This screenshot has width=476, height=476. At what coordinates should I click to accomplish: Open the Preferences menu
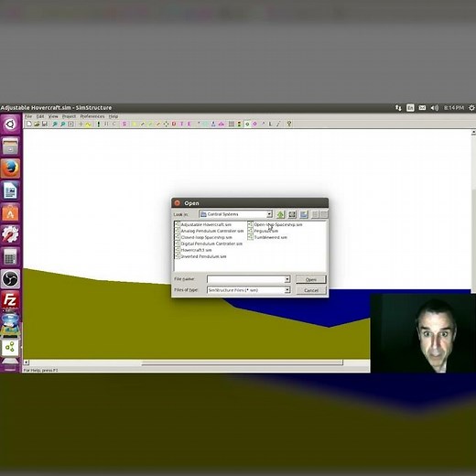92,116
